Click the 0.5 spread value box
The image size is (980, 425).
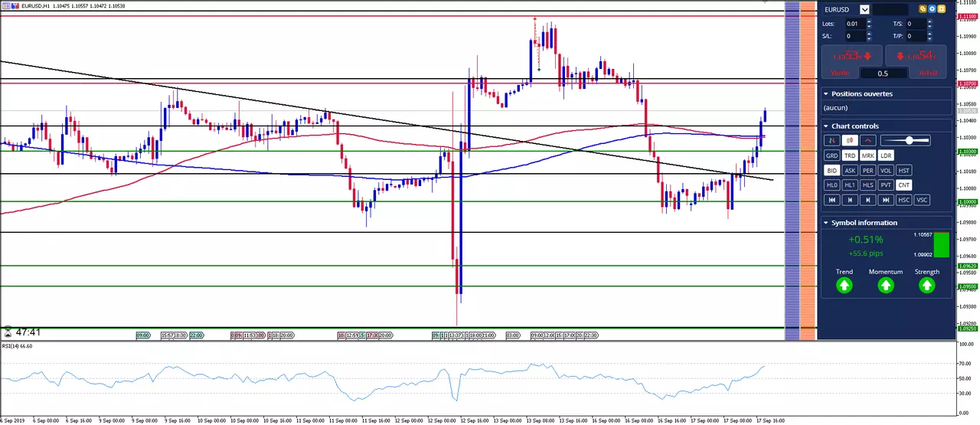coord(883,74)
